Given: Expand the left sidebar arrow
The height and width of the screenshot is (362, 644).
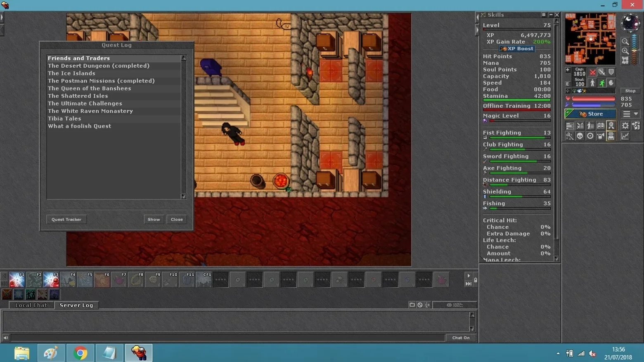Looking at the screenshot, I should [x=2, y=18].
